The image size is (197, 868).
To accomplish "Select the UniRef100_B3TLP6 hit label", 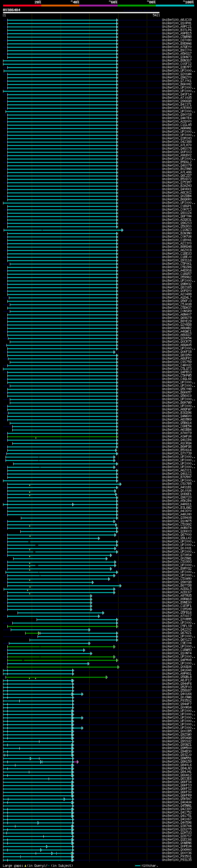I will click(177, 30).
